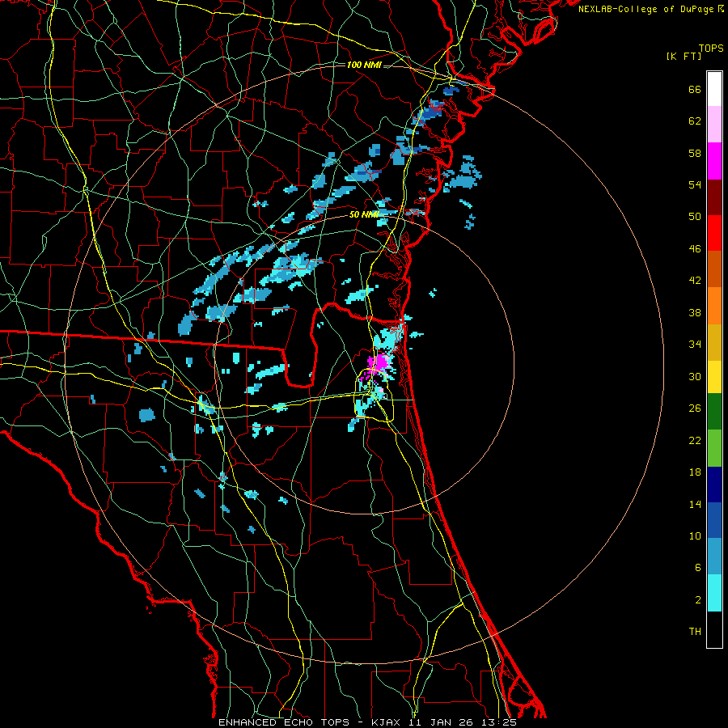The width and height of the screenshot is (728, 728).
Task: Click the 46 legend value
Action: click(695, 248)
